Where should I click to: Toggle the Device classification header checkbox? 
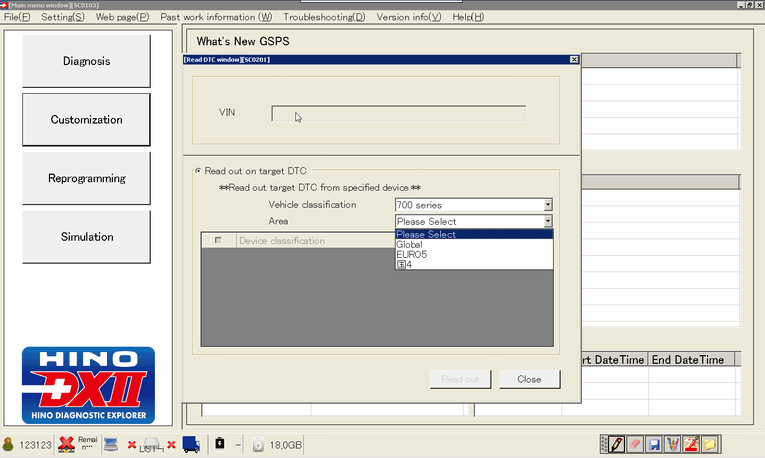pos(218,241)
